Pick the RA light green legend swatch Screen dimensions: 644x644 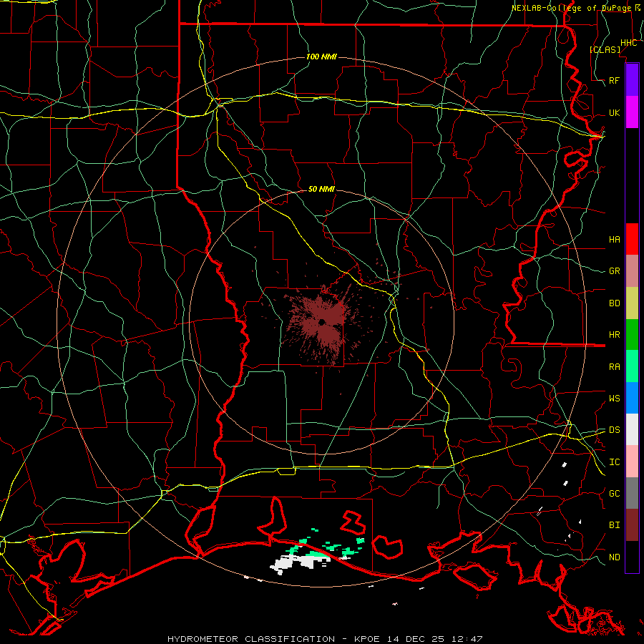(x=632, y=366)
